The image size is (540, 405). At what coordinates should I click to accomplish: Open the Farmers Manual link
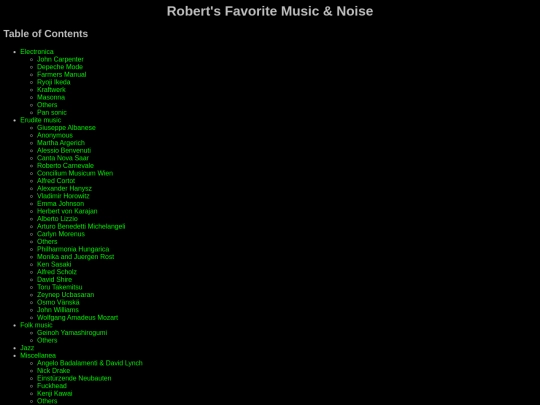(x=62, y=74)
